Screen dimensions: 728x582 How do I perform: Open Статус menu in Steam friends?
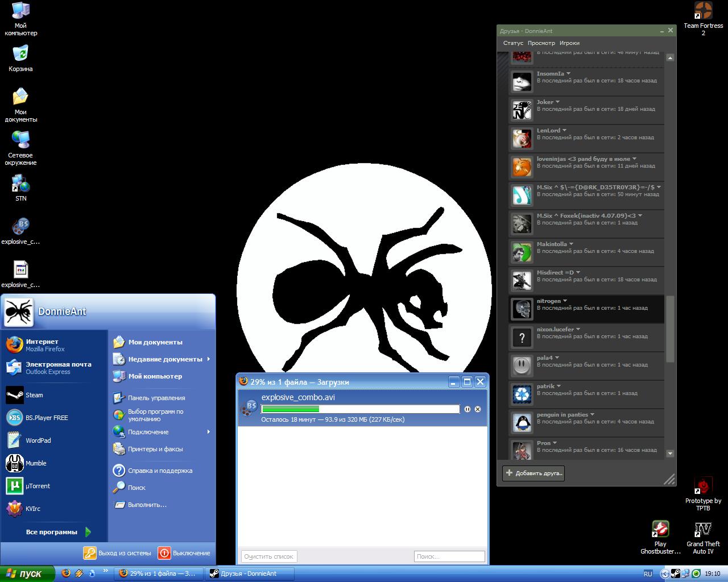point(513,43)
